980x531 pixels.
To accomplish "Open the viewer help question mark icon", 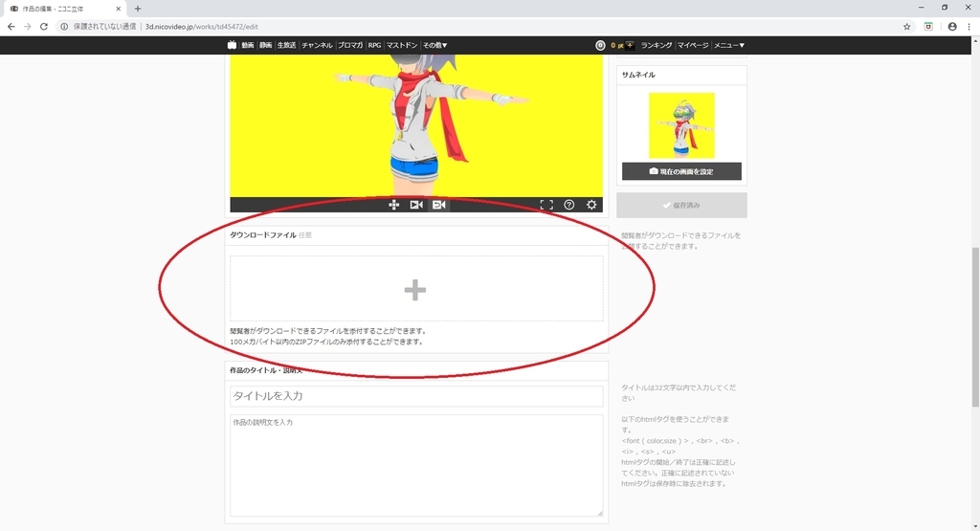I will pyautogui.click(x=568, y=205).
